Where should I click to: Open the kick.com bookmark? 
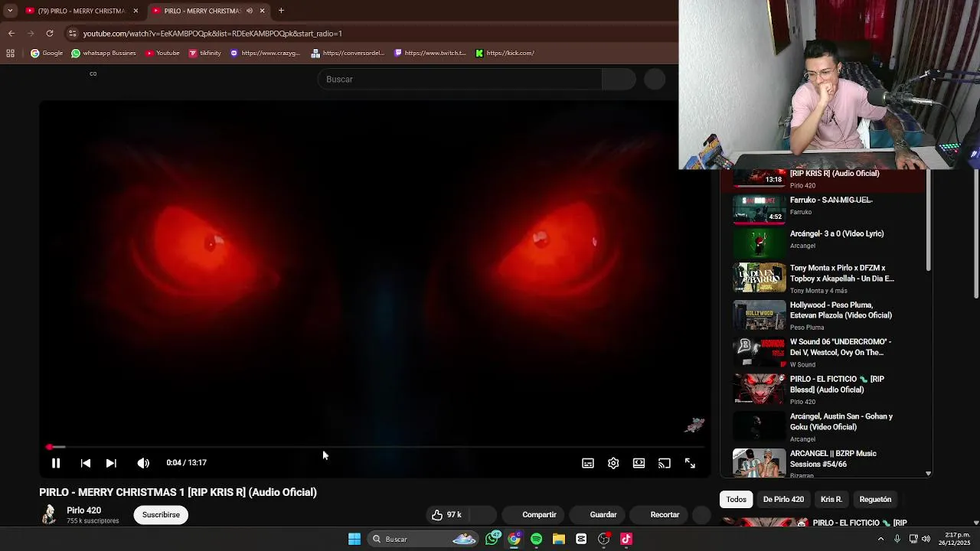(505, 54)
